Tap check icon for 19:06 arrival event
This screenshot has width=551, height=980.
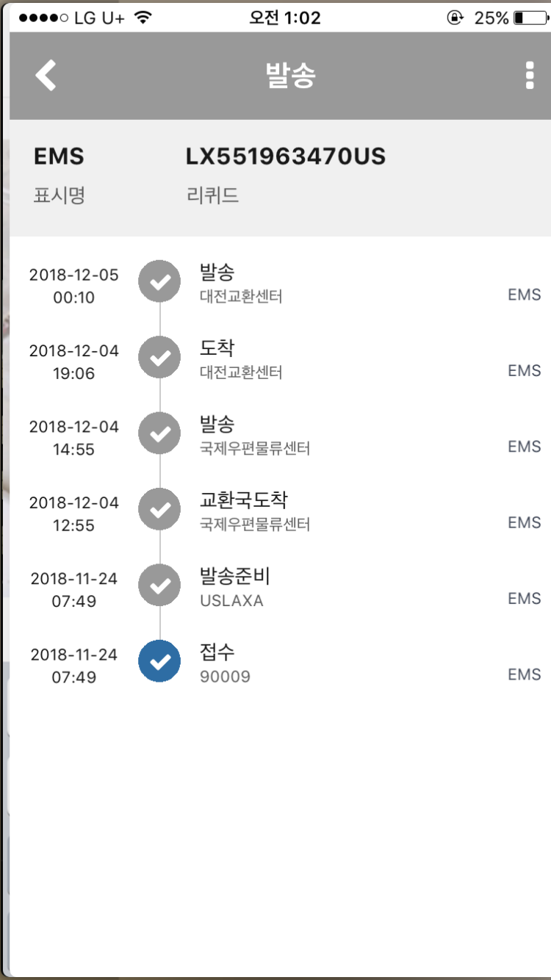tap(159, 358)
